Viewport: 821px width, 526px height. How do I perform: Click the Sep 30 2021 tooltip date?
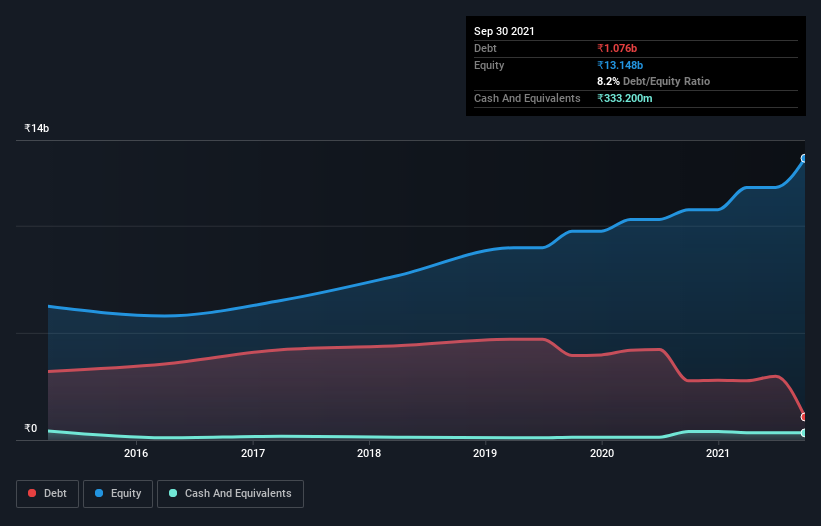point(504,31)
